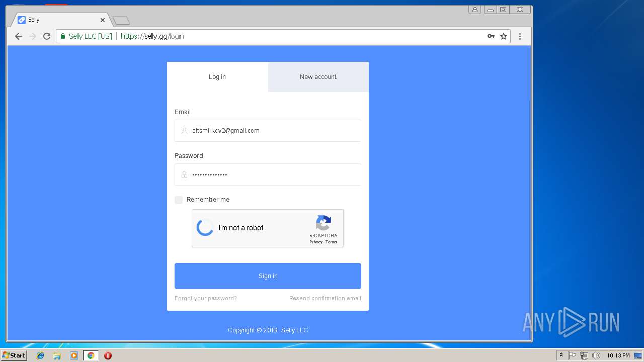This screenshot has width=644, height=362.
Task: Click Show desktop button
Action: 638,355
